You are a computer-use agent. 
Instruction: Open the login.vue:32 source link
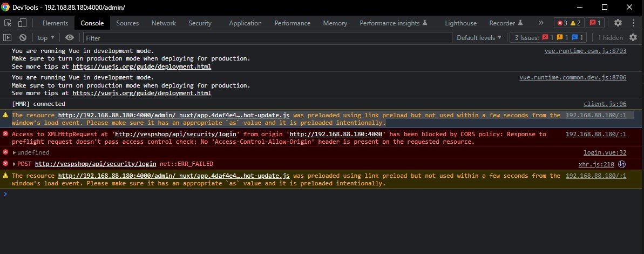pyautogui.click(x=605, y=152)
